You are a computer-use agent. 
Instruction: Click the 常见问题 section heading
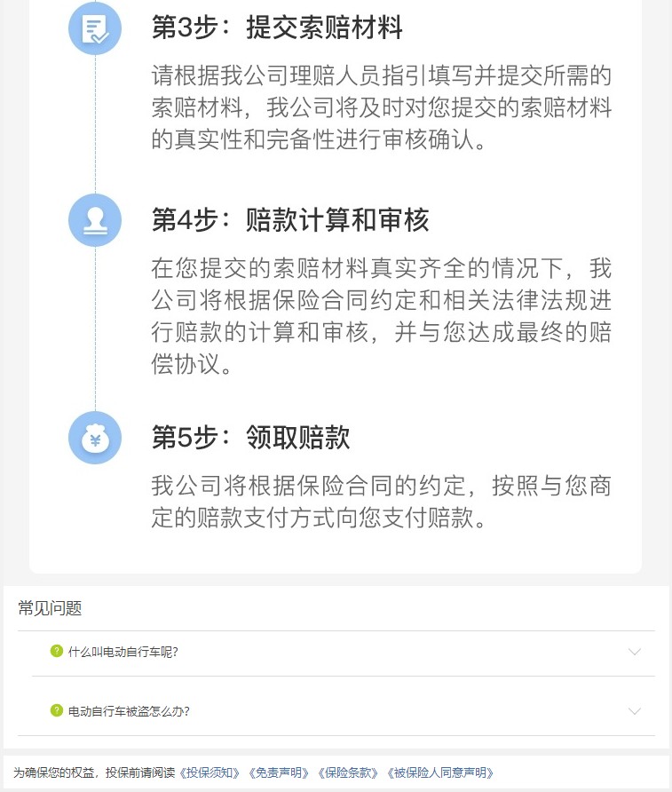click(50, 608)
